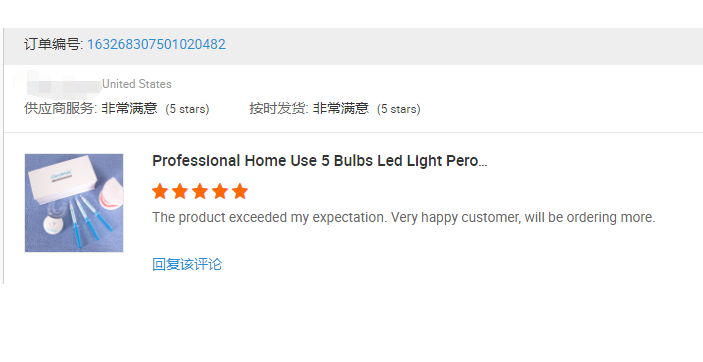Click (5 stars) beside on-time shipment rating

point(399,109)
